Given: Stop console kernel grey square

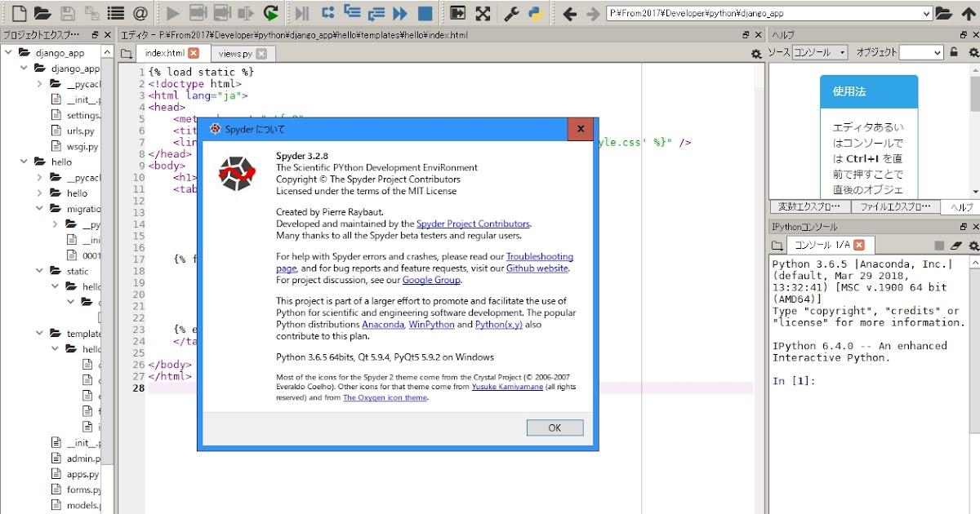Looking at the screenshot, I should click(x=939, y=246).
